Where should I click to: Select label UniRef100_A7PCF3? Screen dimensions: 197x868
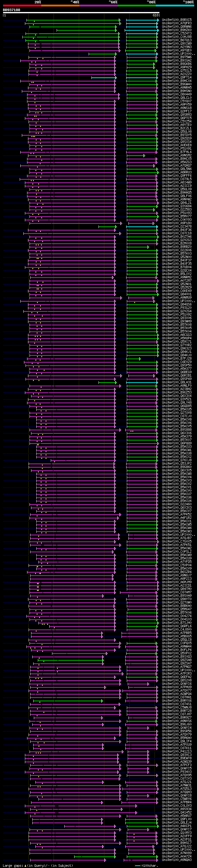coord(177,765)
